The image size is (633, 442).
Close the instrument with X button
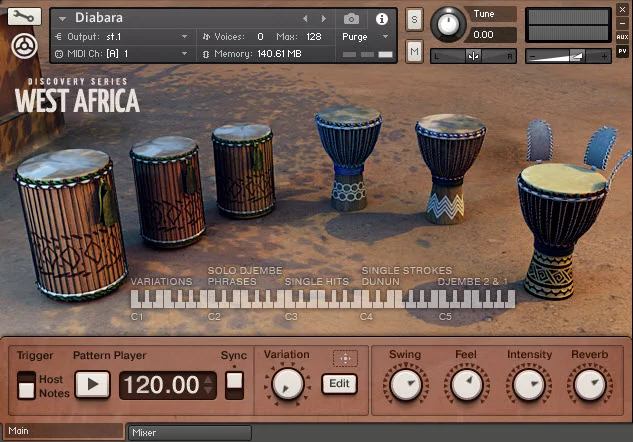click(623, 9)
